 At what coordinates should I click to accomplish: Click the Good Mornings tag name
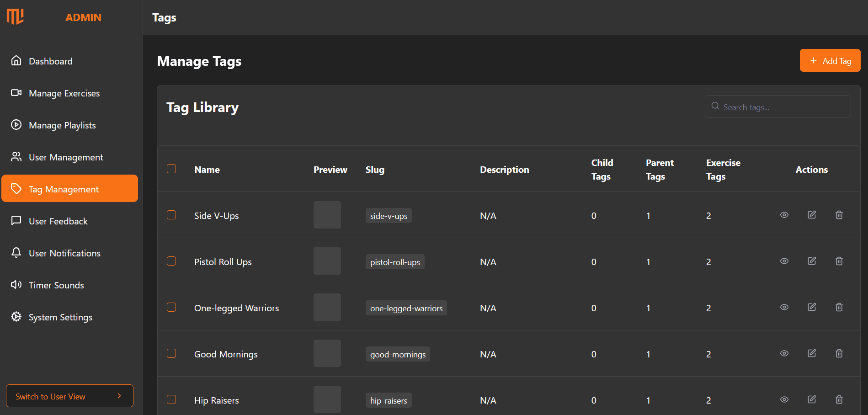coord(226,354)
